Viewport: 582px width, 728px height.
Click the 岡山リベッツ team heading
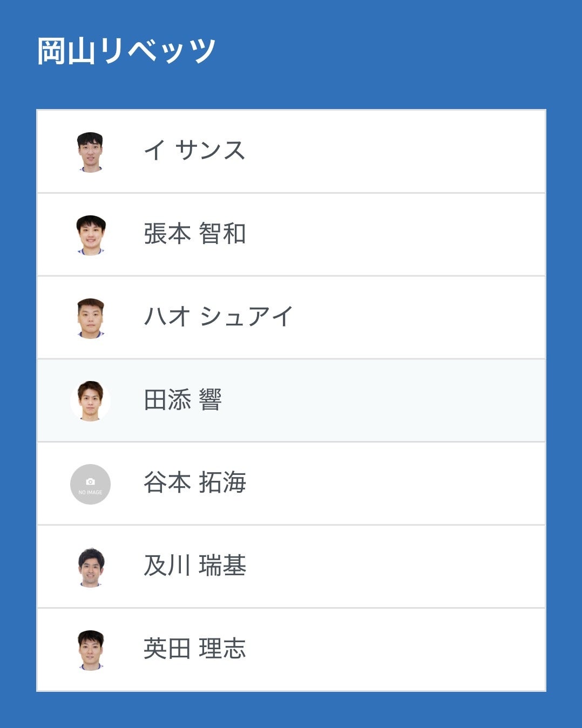[x=126, y=52]
